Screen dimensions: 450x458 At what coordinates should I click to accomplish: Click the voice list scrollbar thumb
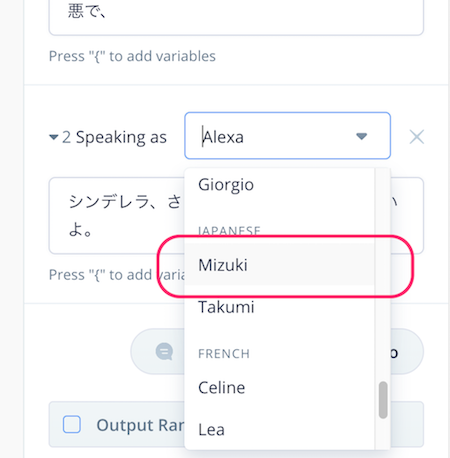383,400
